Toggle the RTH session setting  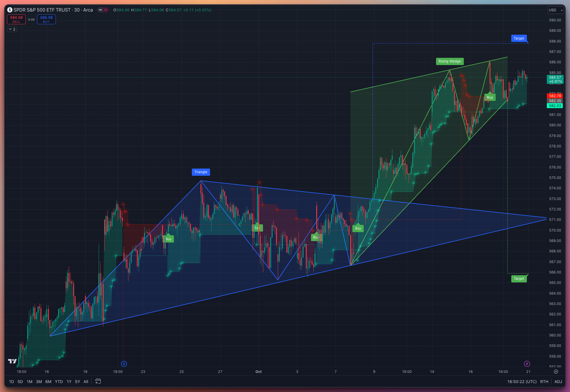point(544,382)
